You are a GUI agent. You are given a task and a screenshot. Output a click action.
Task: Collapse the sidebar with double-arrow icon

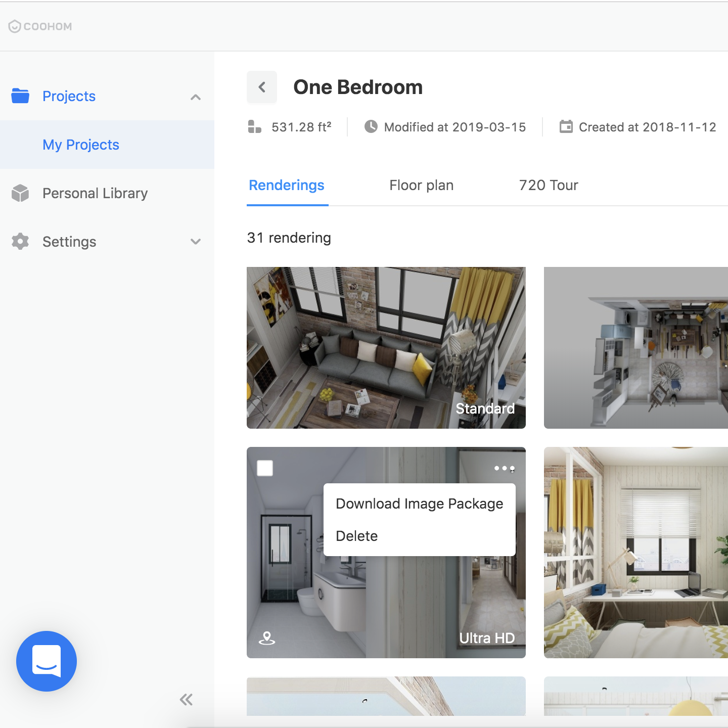(x=186, y=700)
